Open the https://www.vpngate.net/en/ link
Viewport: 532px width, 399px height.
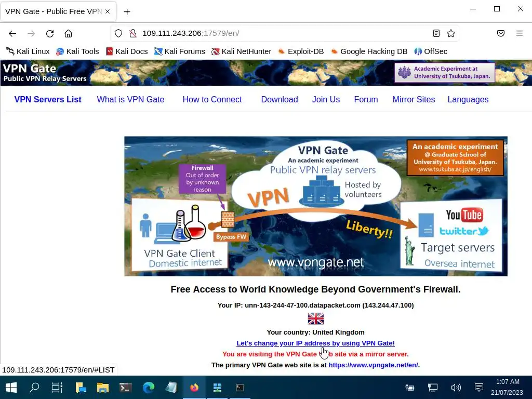[373, 365]
